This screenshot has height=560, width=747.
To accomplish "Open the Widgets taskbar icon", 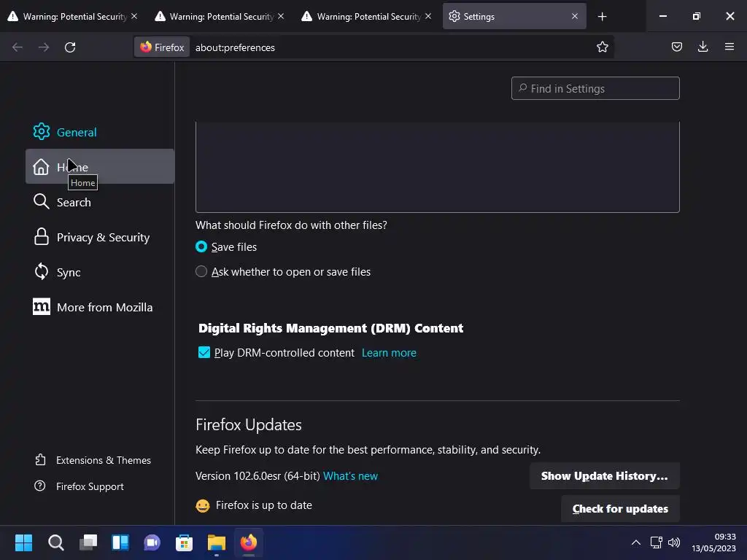I will (x=120, y=542).
